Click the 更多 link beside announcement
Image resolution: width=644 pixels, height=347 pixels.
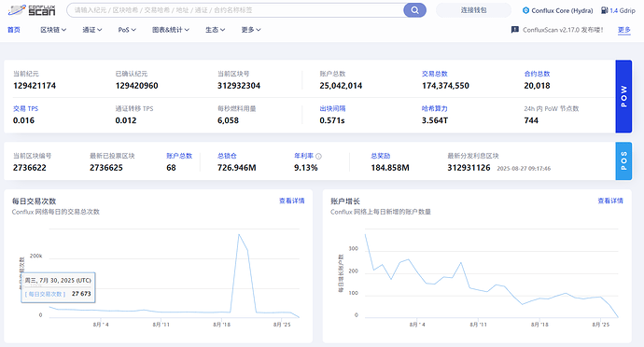tap(623, 30)
